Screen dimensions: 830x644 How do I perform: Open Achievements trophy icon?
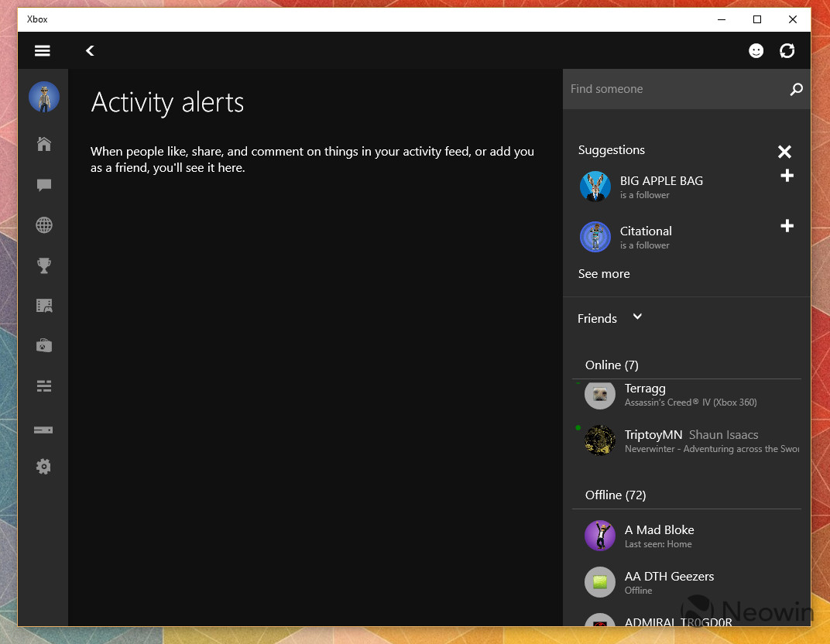pos(44,265)
